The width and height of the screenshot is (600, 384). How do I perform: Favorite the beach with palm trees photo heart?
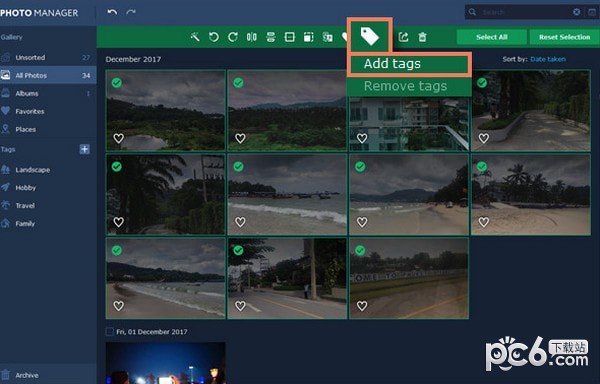coord(484,222)
